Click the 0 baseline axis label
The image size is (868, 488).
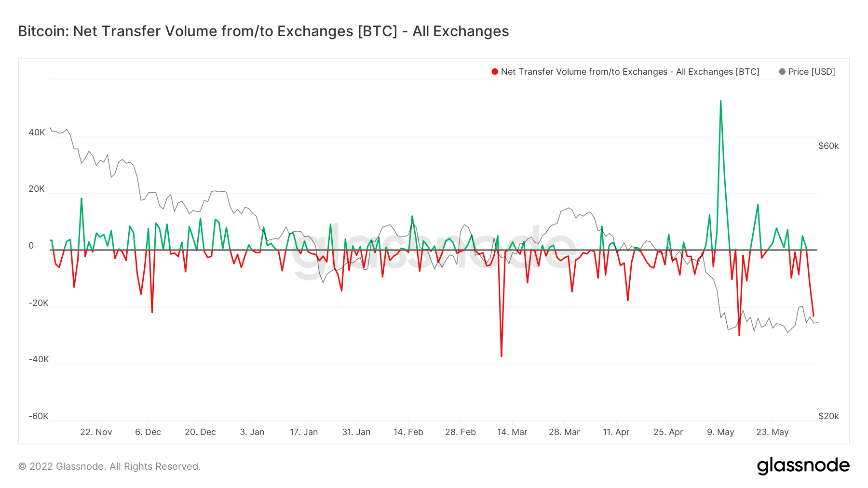(x=31, y=246)
